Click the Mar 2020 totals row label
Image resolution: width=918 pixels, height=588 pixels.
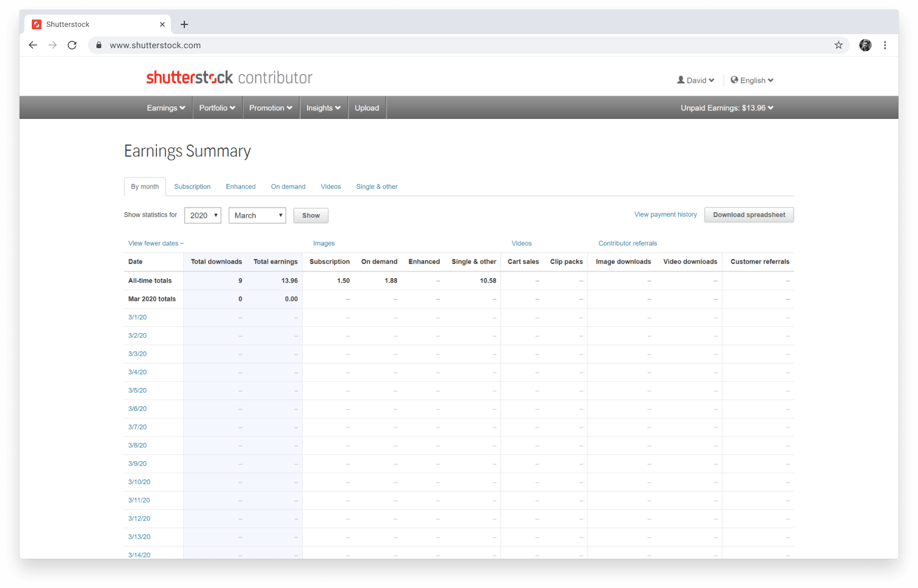[152, 299]
